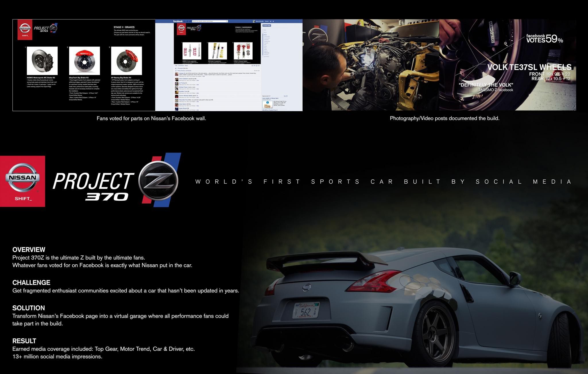Click the Facebook logo in the blue header
Screen dimensions: 588x374
coord(178,21)
